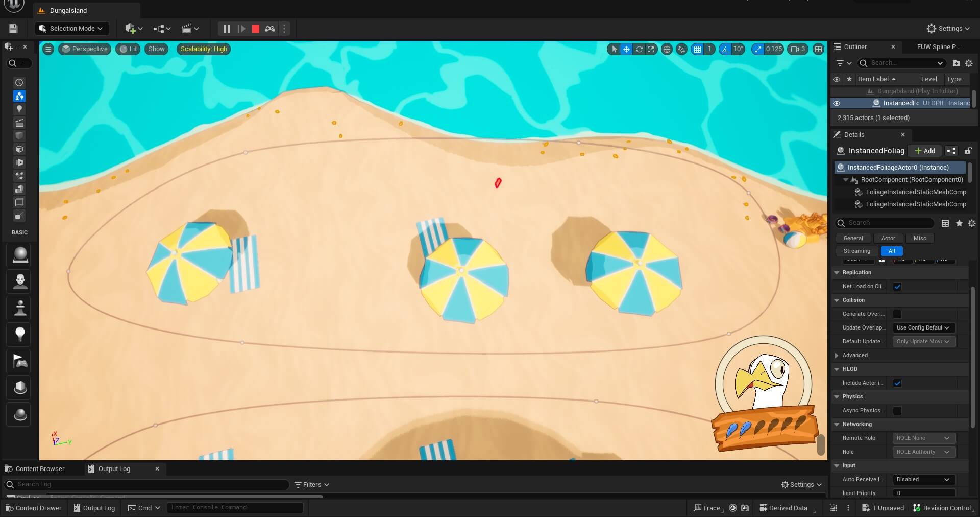Enable the Generate Overlap Events checkbox
Viewport: 980px width, 517px height.
pos(897,314)
